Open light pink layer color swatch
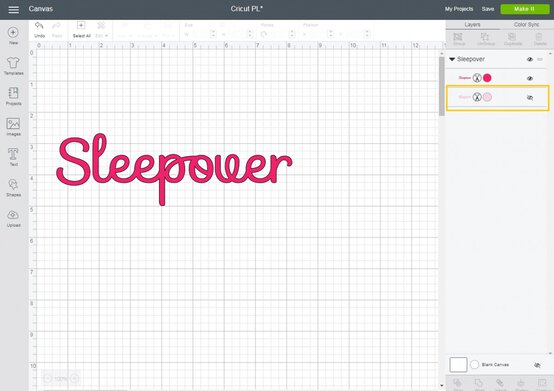 pos(487,97)
